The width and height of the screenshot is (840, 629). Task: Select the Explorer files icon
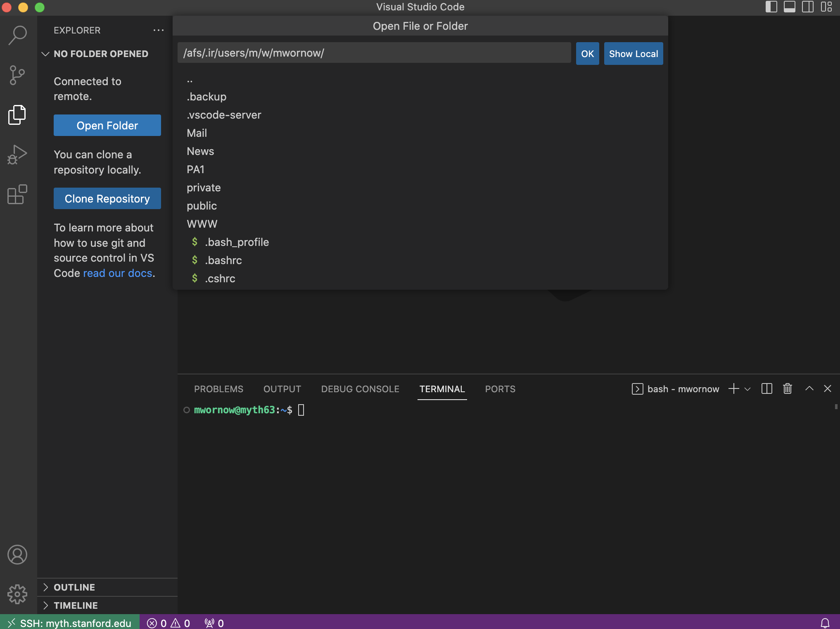pos(17,114)
